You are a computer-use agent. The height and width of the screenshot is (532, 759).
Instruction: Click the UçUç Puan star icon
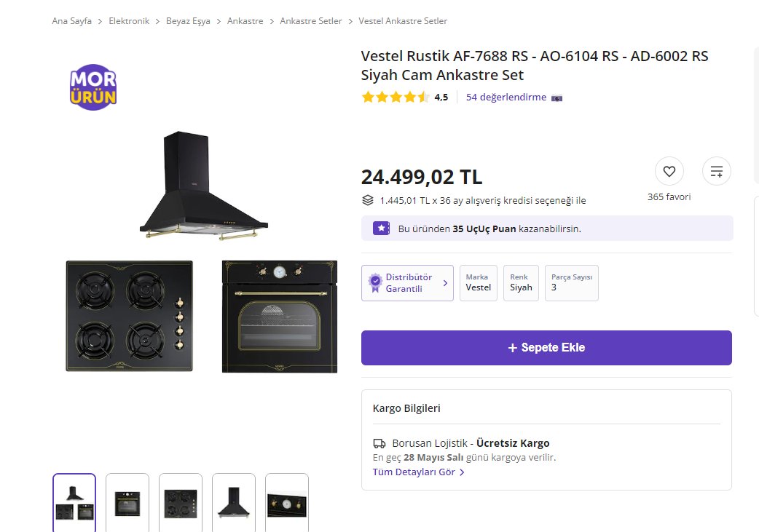tap(382, 229)
